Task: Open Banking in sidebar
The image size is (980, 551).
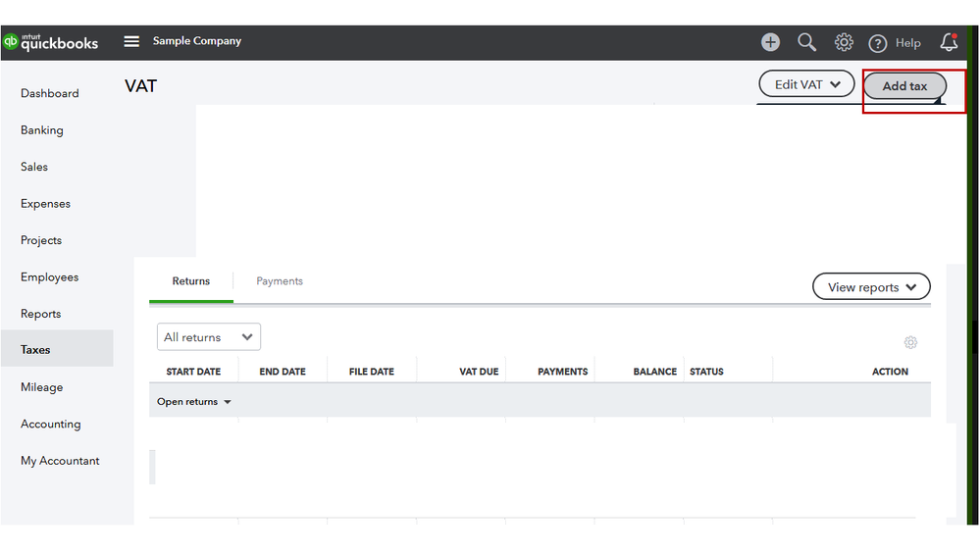Action: click(42, 130)
